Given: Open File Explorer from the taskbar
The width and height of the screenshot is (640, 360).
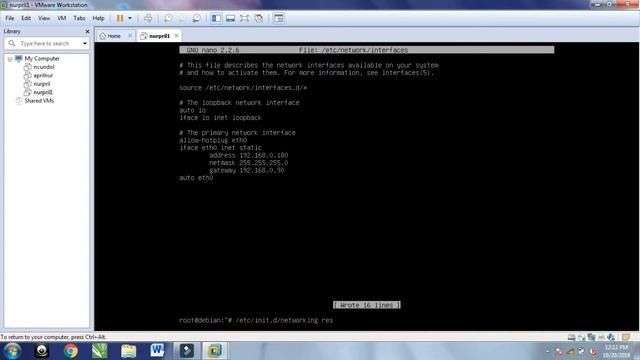Looking at the screenshot, I should point(129,351).
